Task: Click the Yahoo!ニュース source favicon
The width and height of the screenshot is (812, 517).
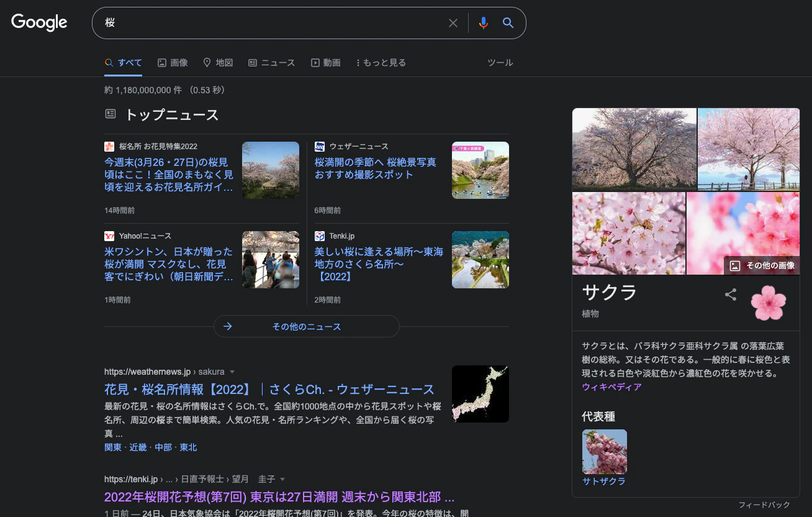Action: tap(109, 236)
